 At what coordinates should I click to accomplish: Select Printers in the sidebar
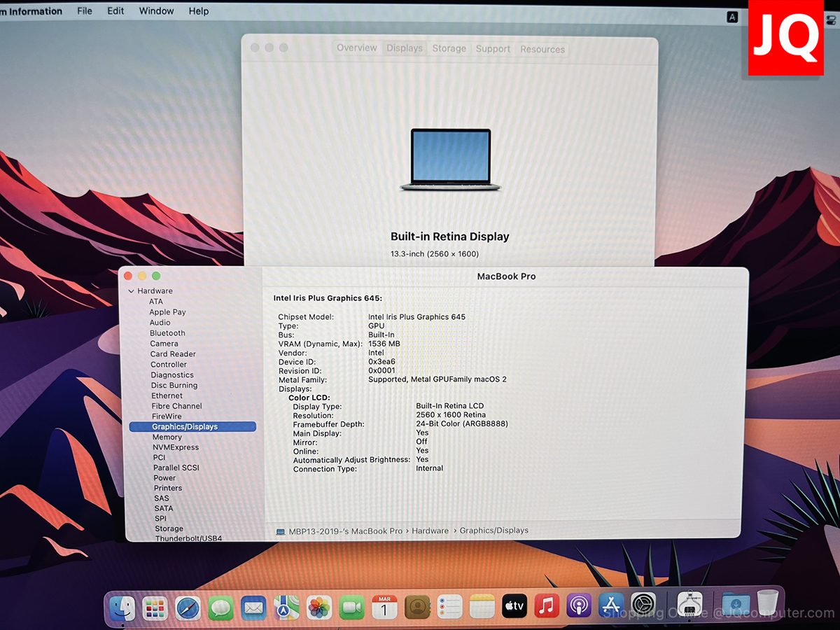point(168,488)
